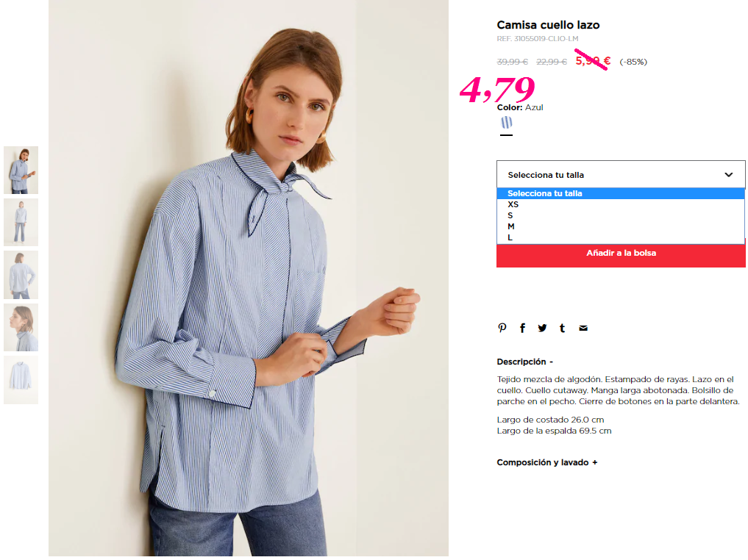Collapse the Descripción section
This screenshot has width=748, height=560.
(x=524, y=362)
